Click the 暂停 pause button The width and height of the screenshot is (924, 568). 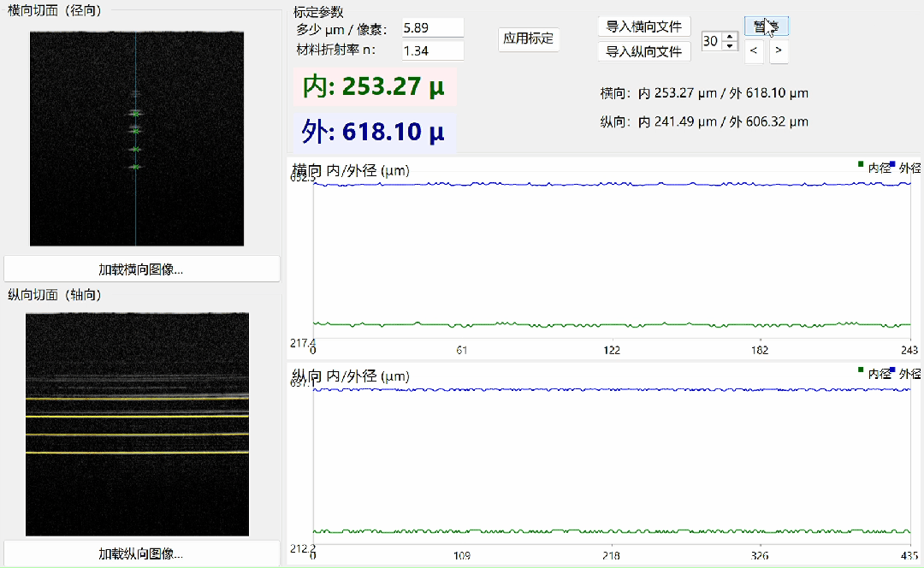(766, 26)
